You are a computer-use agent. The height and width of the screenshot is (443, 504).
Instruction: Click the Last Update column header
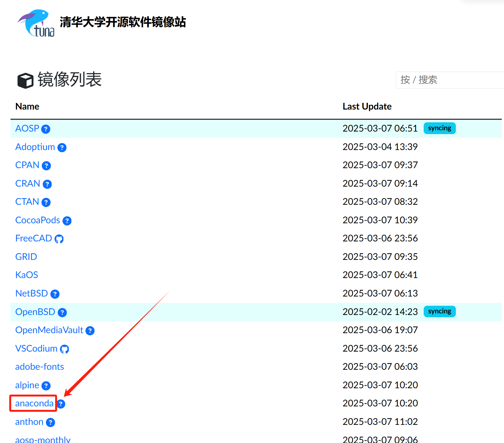(367, 106)
